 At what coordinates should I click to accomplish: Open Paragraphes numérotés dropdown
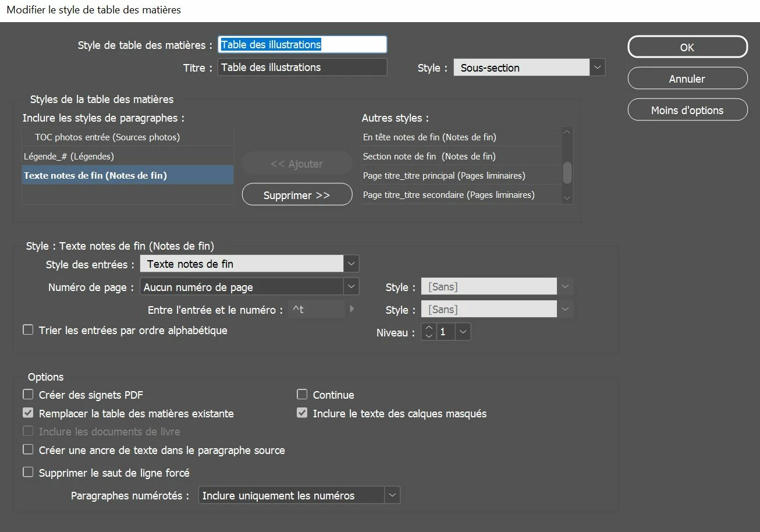point(393,495)
